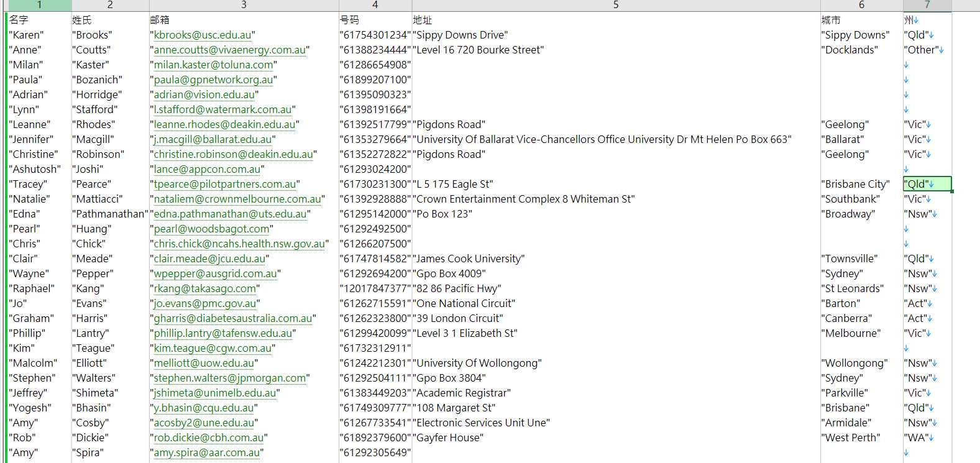
Task: Open email link l.stafford@watermark.com.au
Action: point(222,109)
